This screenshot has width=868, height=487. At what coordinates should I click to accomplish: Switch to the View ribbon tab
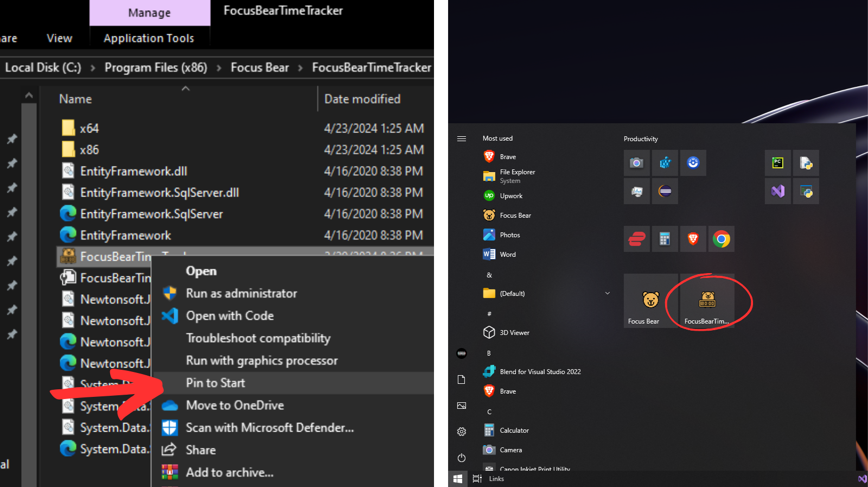(x=60, y=38)
